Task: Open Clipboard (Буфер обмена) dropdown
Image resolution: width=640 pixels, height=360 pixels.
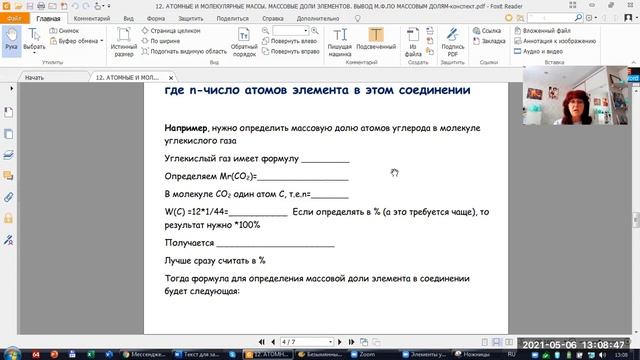Action: [x=77, y=41]
